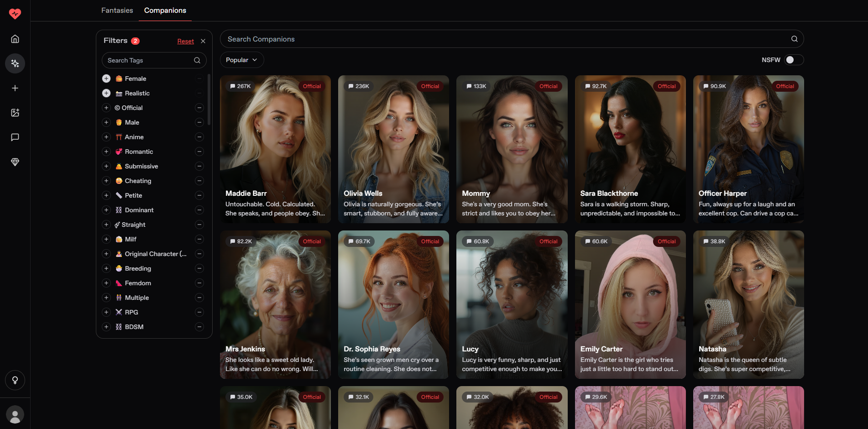Include the Official tag with plus
Image resolution: width=868 pixels, height=429 pixels.
coord(106,108)
